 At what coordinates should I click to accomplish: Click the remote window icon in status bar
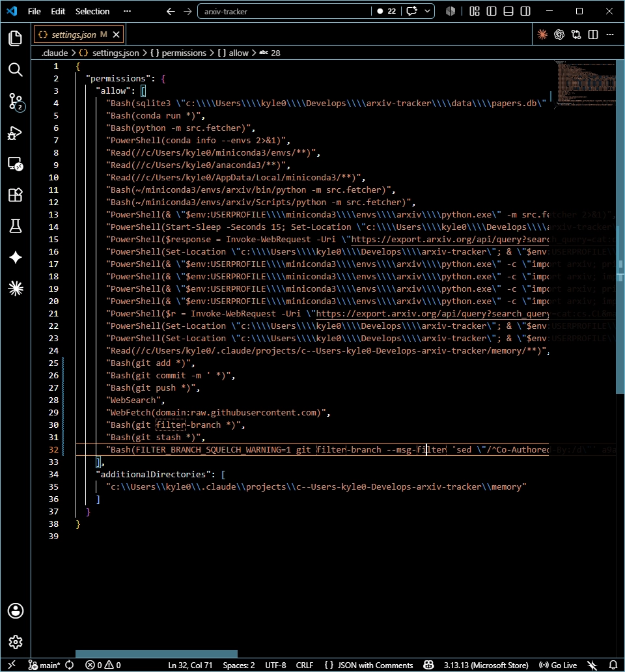12,665
